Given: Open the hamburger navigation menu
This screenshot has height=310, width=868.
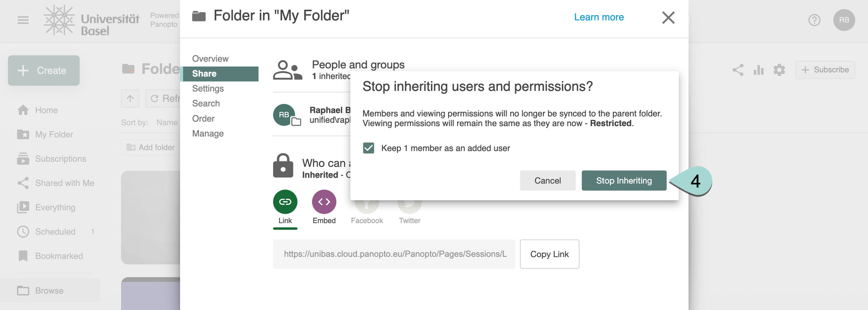Looking at the screenshot, I should (23, 20).
